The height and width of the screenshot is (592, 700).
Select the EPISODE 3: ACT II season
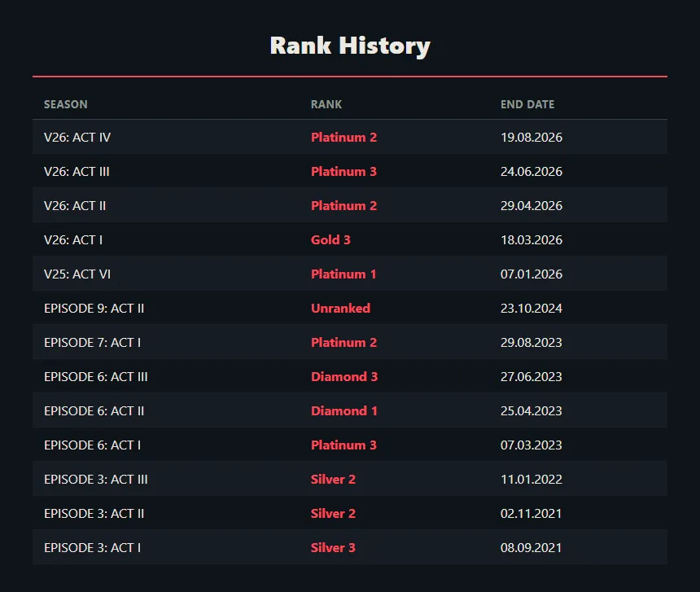click(94, 514)
